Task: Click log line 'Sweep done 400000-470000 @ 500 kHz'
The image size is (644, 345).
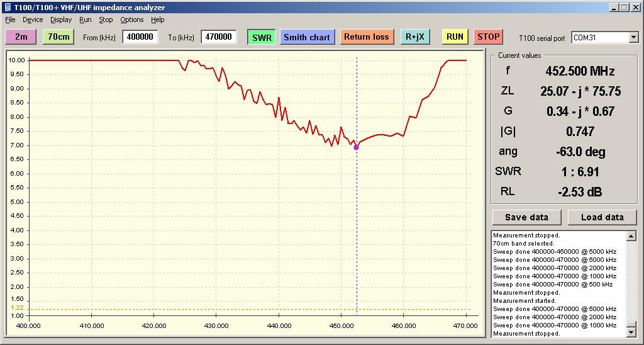Action: [553, 284]
